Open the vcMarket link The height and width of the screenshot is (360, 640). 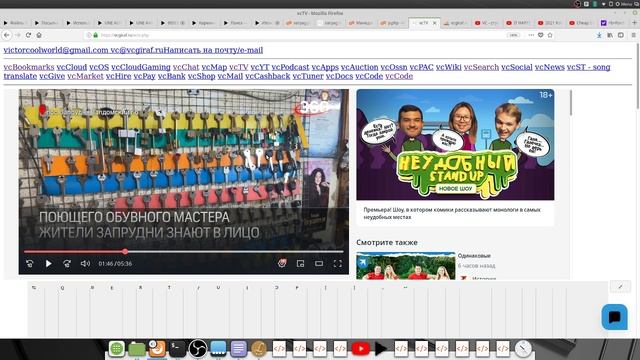point(85,76)
